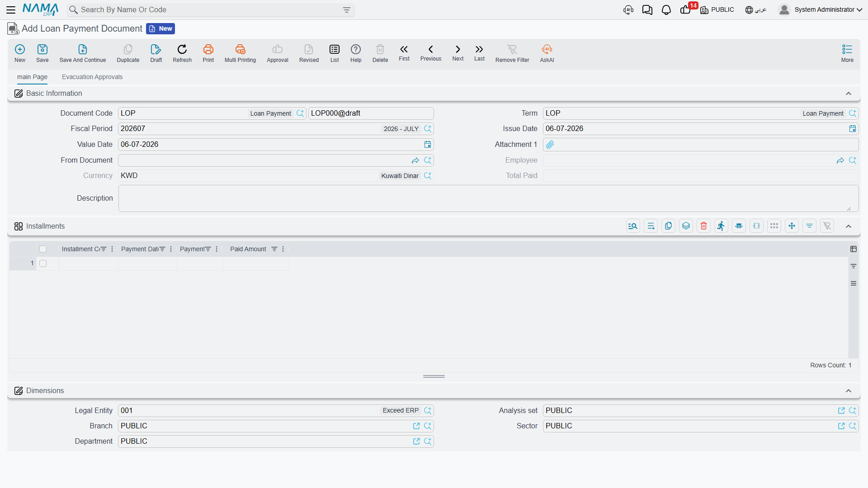Screen dimensions: 868x488
Task: Open chat messages icon
Action: (647, 10)
